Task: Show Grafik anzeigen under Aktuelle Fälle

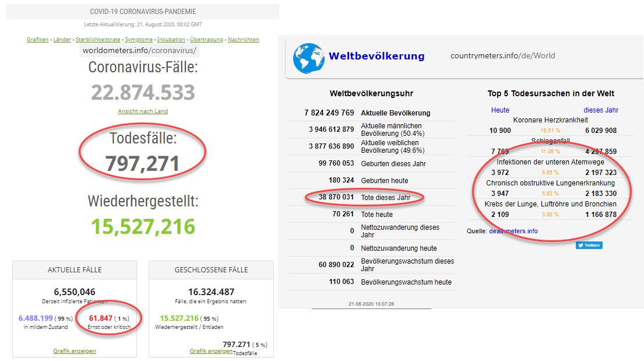Action: point(75,351)
